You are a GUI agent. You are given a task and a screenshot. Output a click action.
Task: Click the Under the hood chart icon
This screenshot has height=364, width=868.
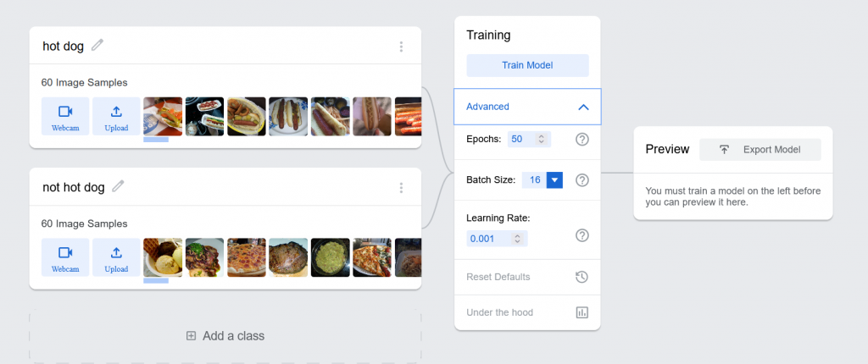click(x=582, y=312)
